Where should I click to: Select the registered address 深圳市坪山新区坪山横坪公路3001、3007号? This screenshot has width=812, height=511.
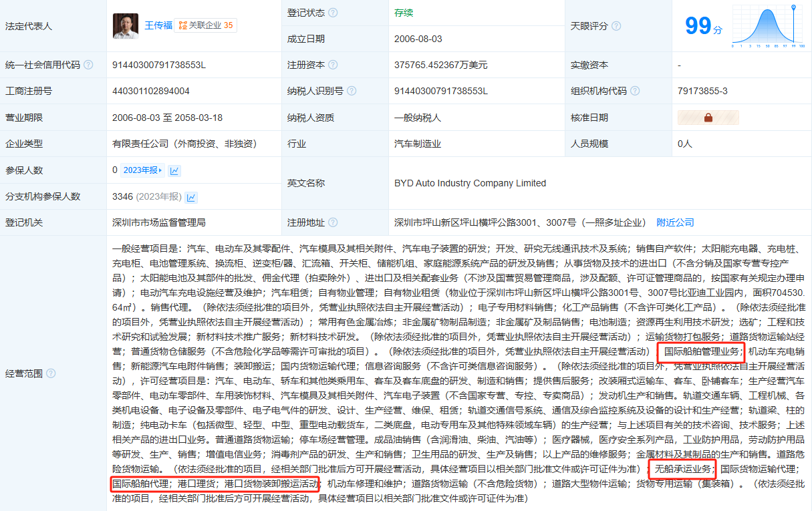pyautogui.click(x=485, y=222)
